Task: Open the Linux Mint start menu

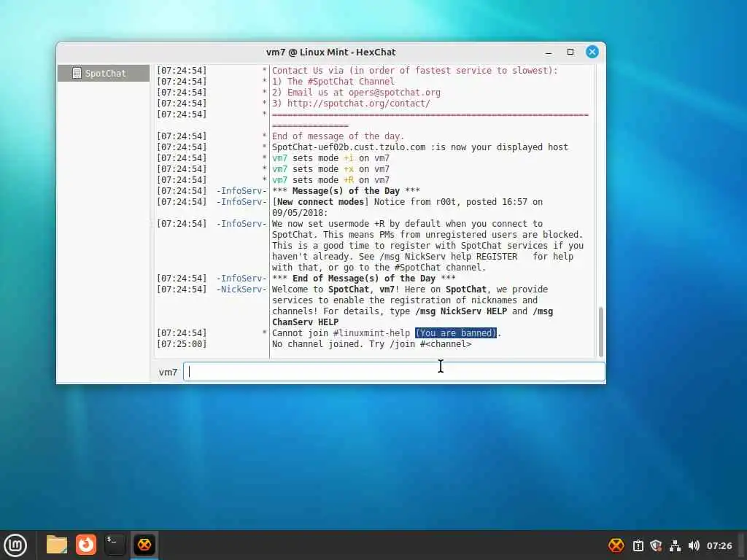Action: click(15, 545)
